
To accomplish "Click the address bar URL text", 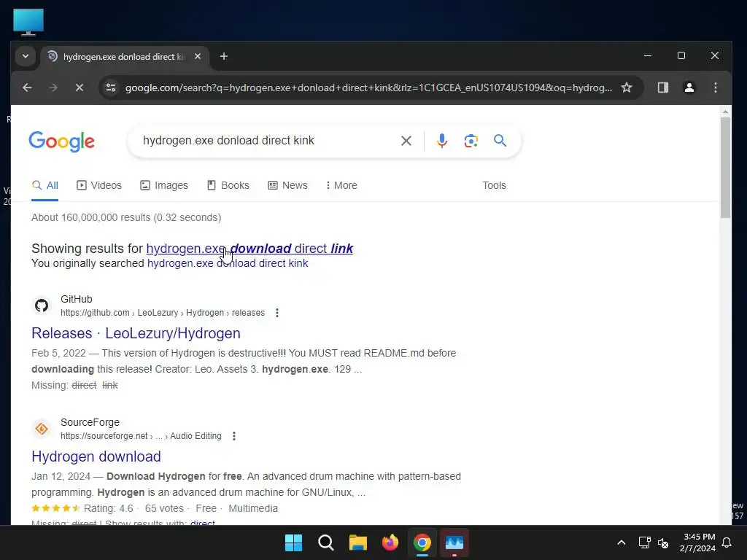I will tap(368, 87).
